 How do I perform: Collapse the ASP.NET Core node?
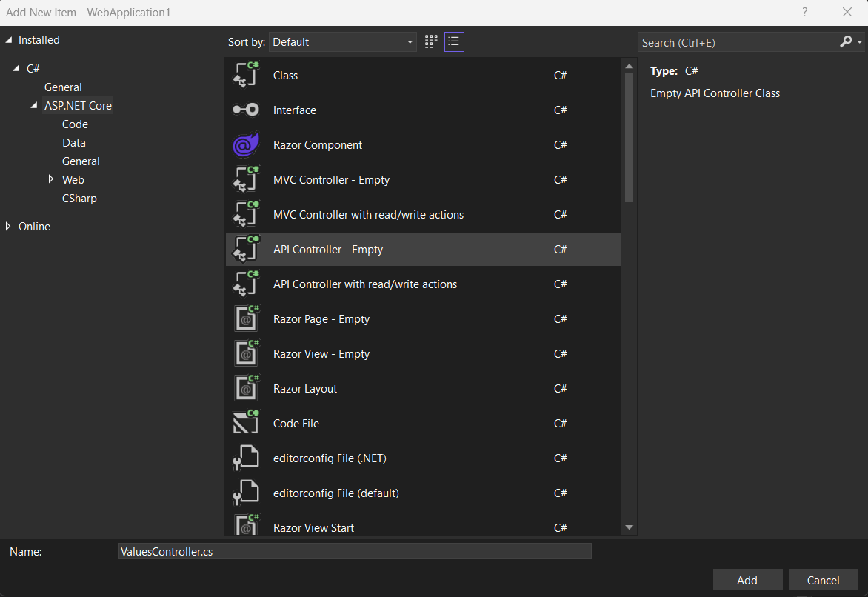point(34,105)
